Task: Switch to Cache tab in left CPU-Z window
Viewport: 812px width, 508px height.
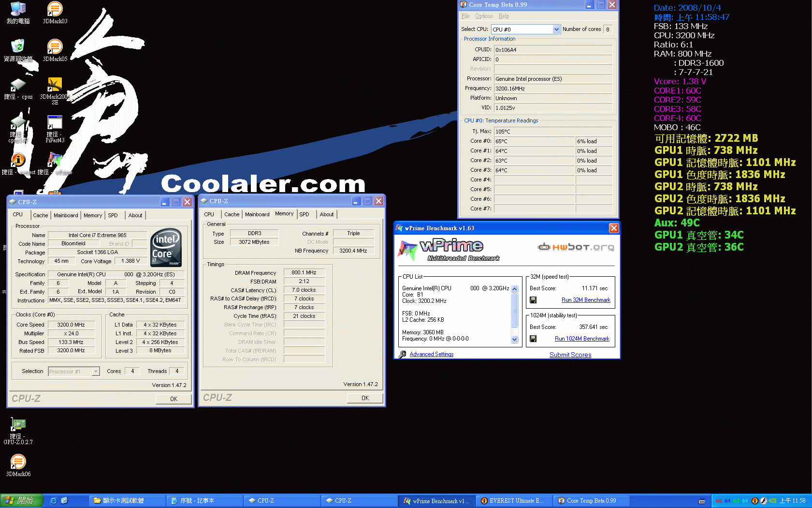Action: [x=41, y=215]
